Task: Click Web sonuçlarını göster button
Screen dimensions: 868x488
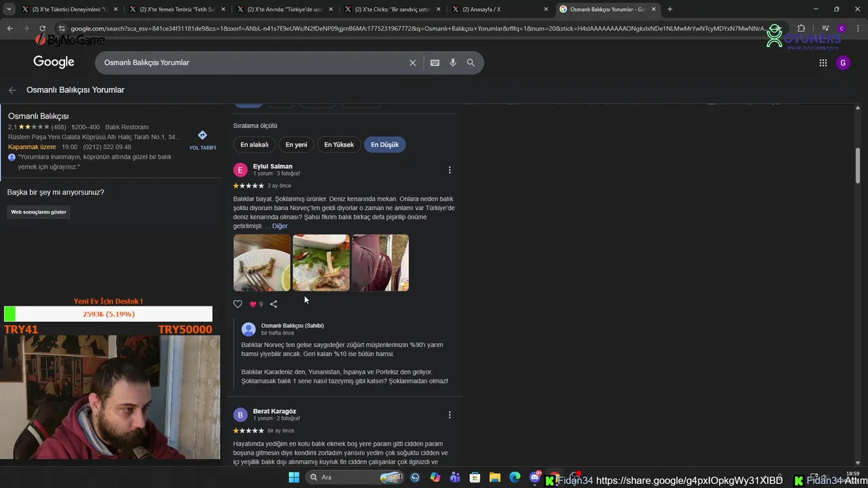Action: pyautogui.click(x=39, y=212)
